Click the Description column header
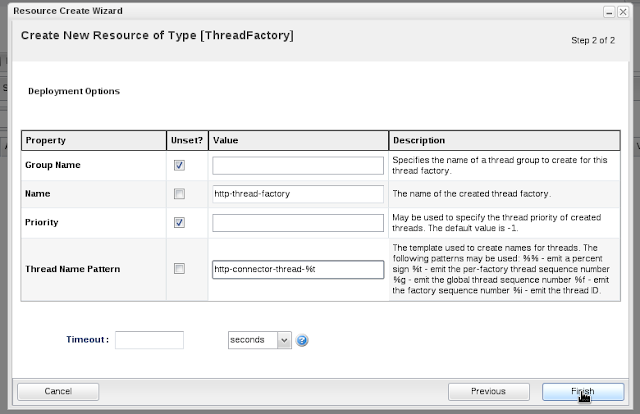 pyautogui.click(x=504, y=140)
